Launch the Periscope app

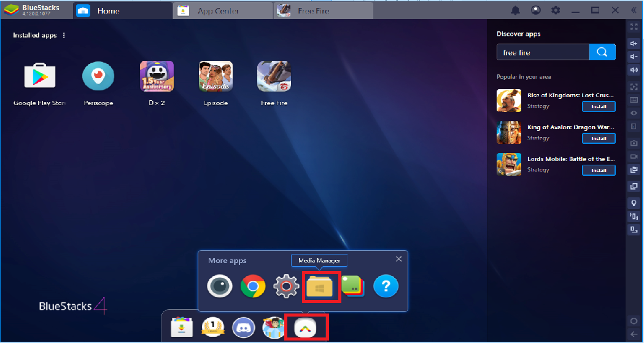click(x=98, y=76)
